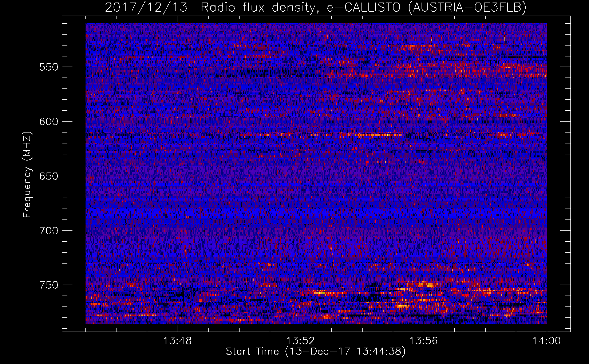Click the 'Start Time (13-Dec-17 13:44:38)' label
This screenshot has width=589, height=364.
click(316, 352)
